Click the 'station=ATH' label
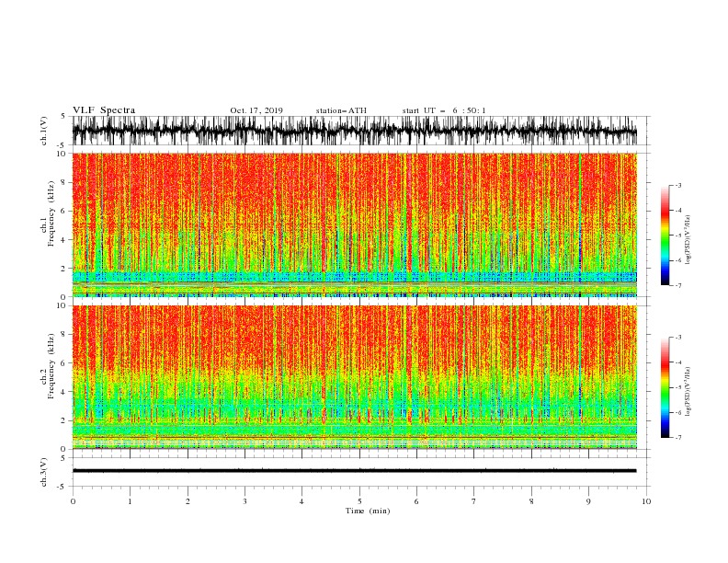This screenshot has height=563, width=728. 341,110
